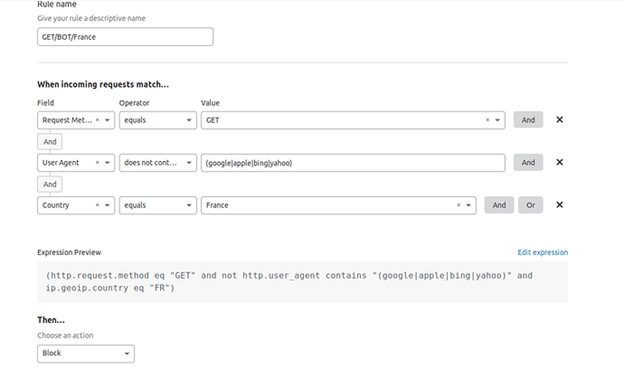Click the Or button on Country row
Image resolution: width=624 pixels, height=379 pixels.
[x=530, y=205]
